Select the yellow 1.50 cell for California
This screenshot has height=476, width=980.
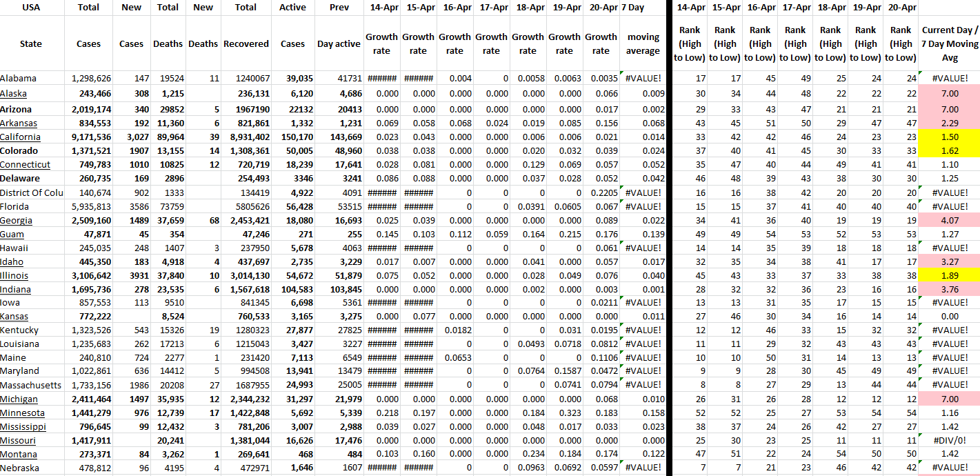[x=950, y=137]
